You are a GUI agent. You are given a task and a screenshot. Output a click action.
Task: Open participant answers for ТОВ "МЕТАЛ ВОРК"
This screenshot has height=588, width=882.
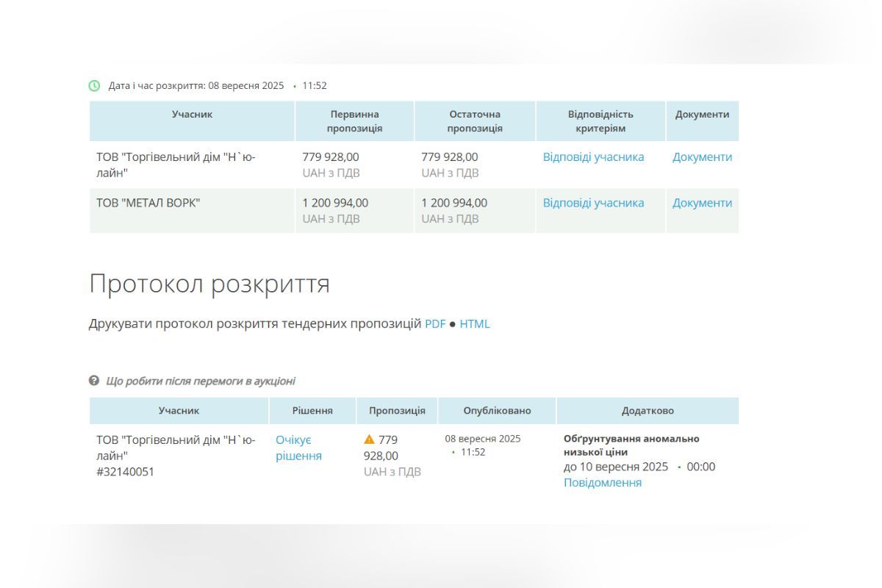(x=593, y=202)
